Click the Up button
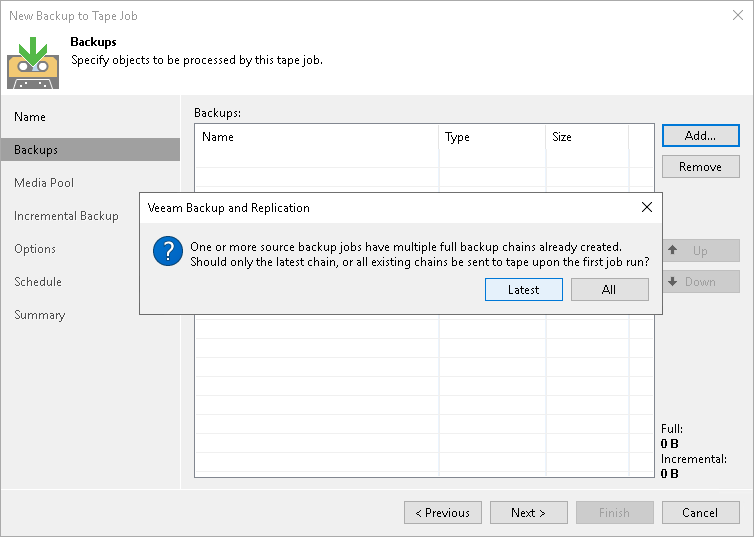The image size is (754, 537). [701, 250]
